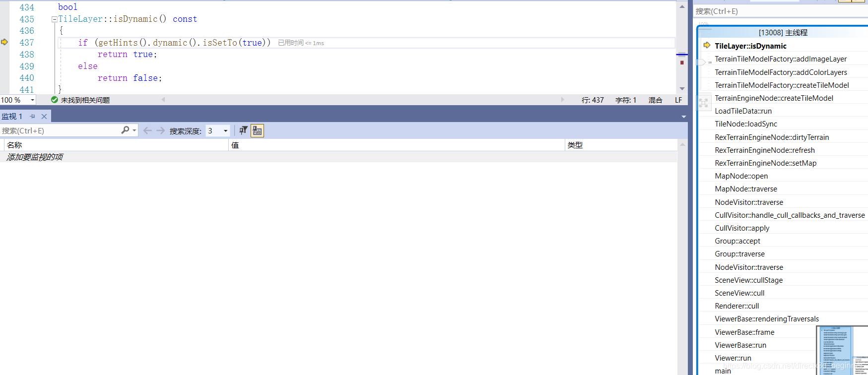Select RexTerrainEngineNode::refresh frame
The height and width of the screenshot is (375, 868).
point(765,150)
